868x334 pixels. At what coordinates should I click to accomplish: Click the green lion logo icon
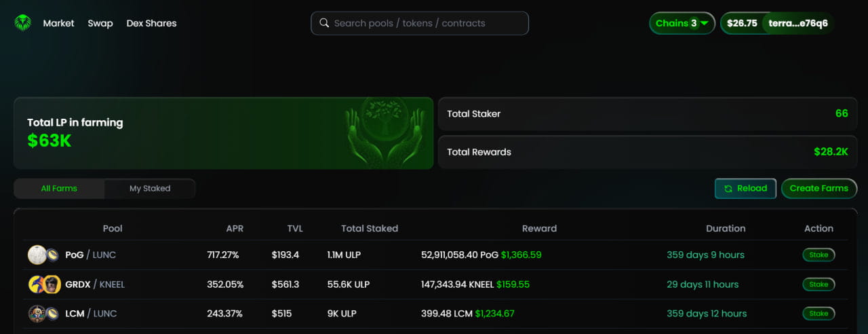(23, 23)
